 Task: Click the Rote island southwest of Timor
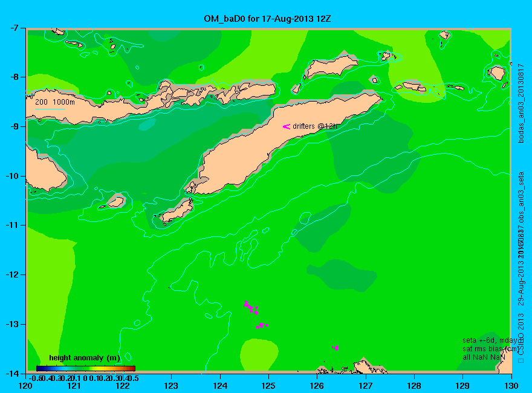(177, 211)
